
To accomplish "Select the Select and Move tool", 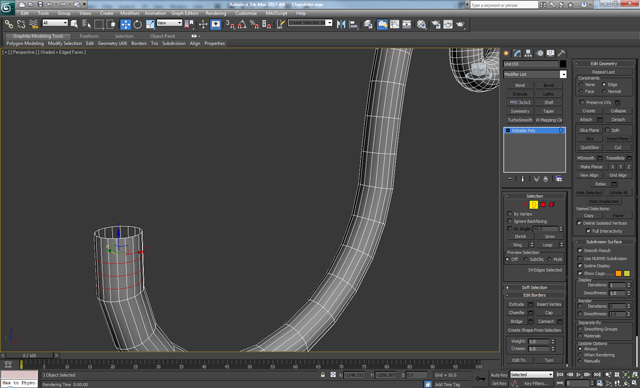I will (125, 24).
